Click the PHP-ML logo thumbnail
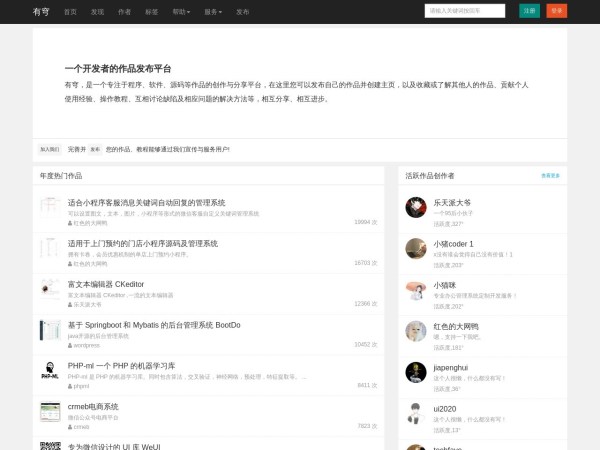 50,370
